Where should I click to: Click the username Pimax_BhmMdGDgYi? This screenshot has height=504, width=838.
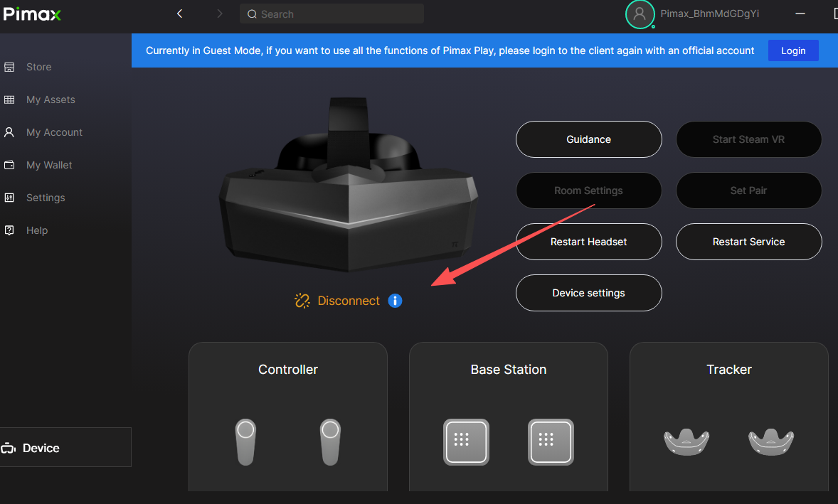click(709, 14)
